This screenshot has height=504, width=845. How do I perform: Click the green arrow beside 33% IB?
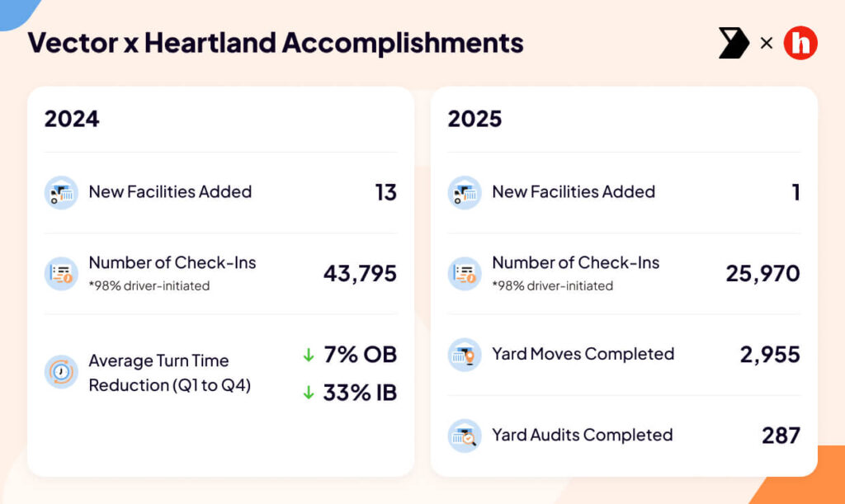309,393
